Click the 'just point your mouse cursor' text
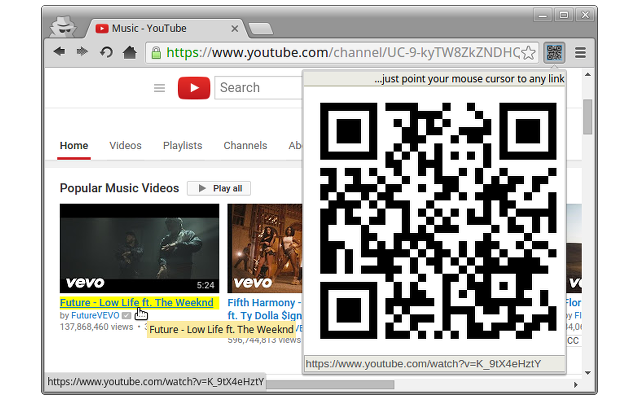Screen dimensions: 640x400 (x=469, y=79)
